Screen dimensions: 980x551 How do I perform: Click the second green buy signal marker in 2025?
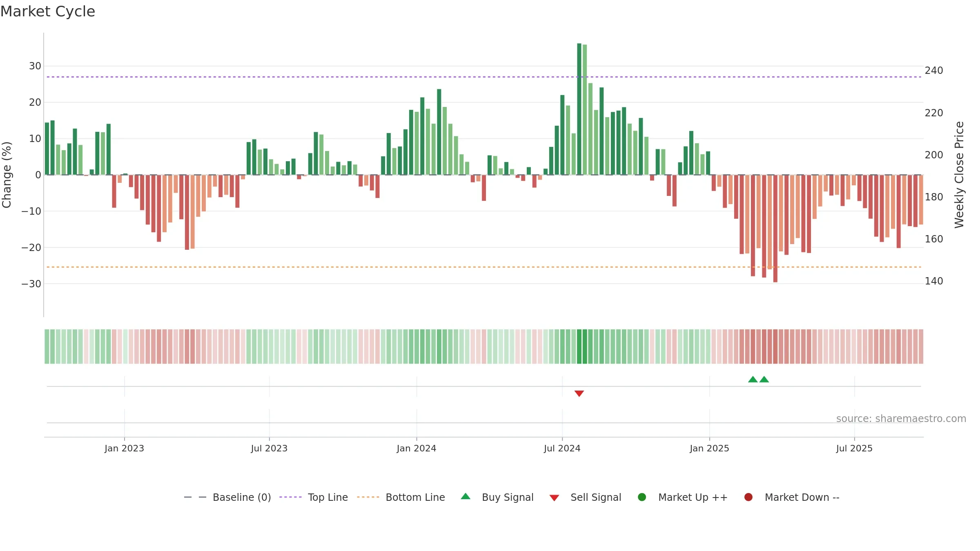764,379
